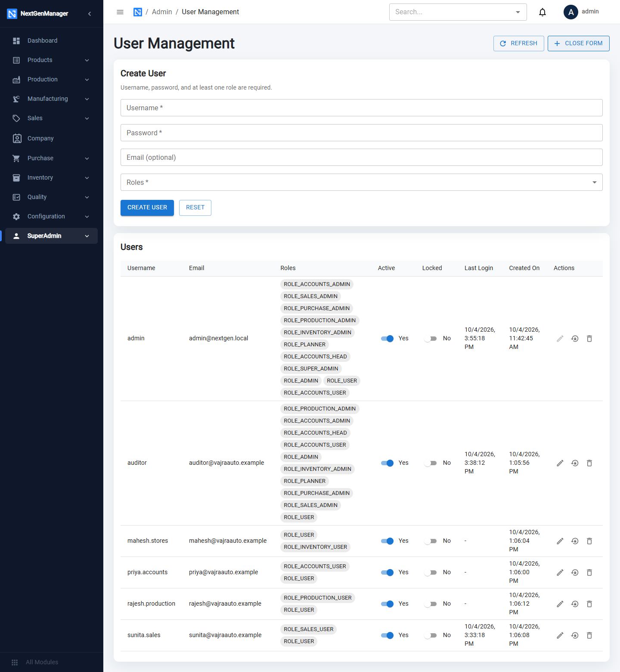620x672 pixels.
Task: Open the Dashboard page
Action: pos(51,40)
